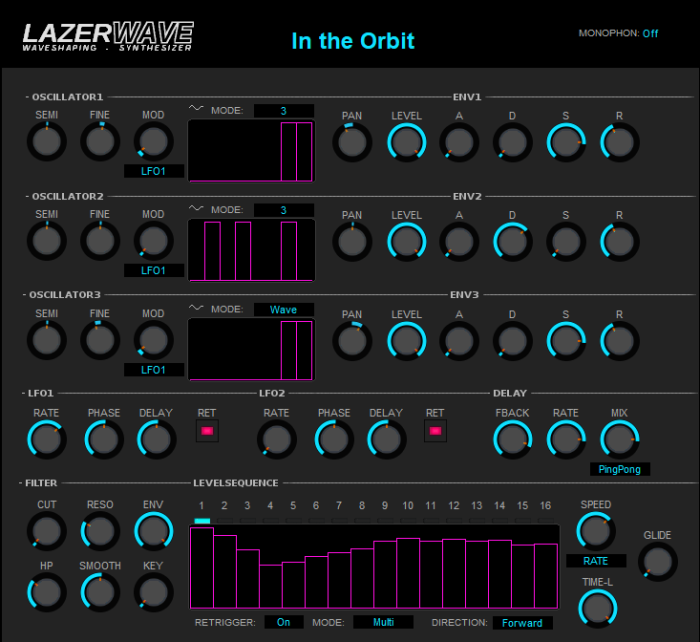Click ENV2 LEVEL knob
Viewport: 700px width, 642px height.
406,242
